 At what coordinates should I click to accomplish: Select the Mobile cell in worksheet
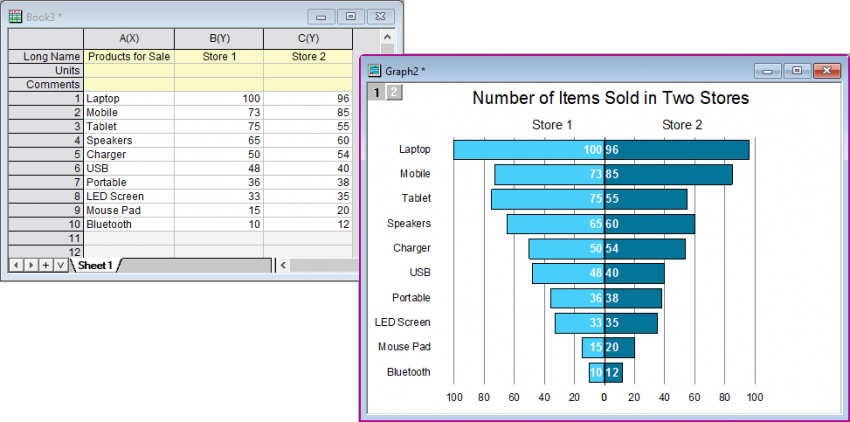[x=129, y=113]
